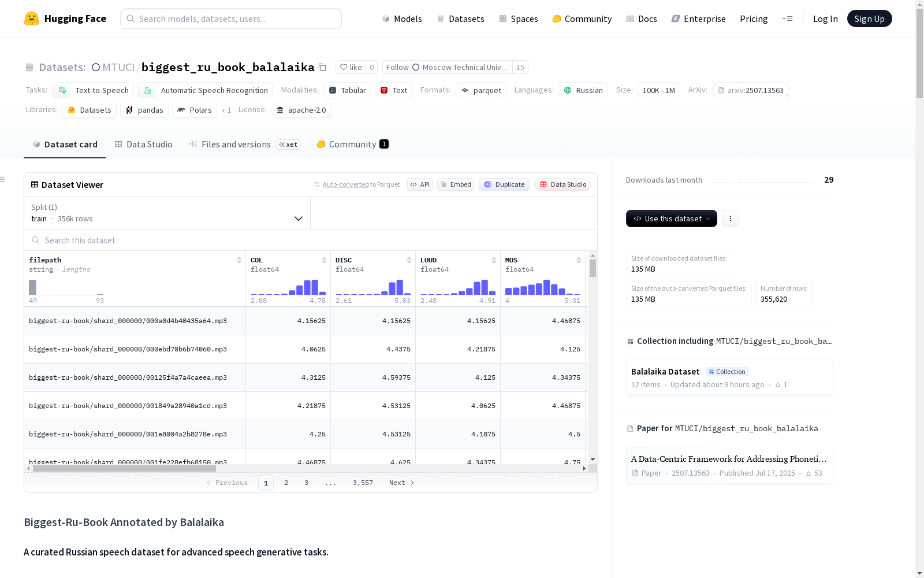924x578 pixels.
Task: Open Spaces in the top navigation
Action: click(519, 18)
